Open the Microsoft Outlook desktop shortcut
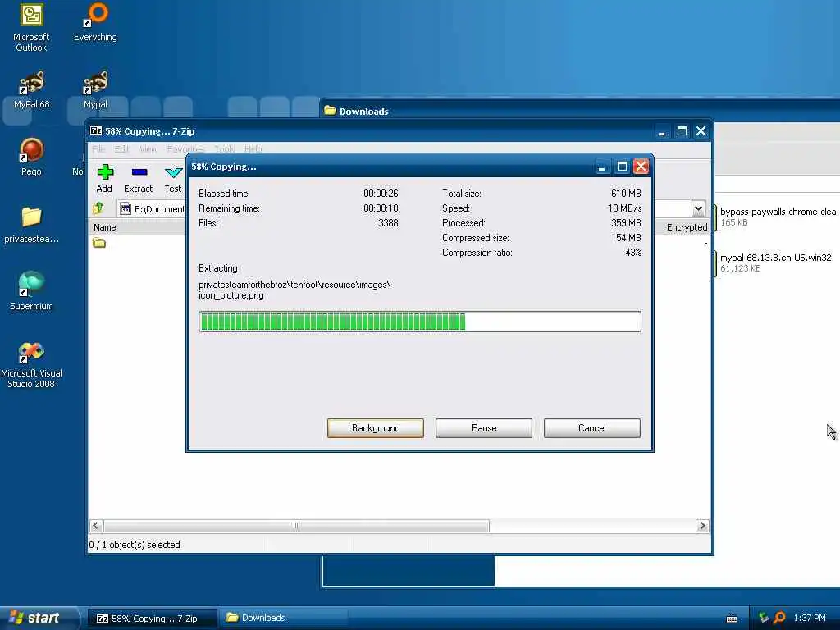 pyautogui.click(x=31, y=27)
